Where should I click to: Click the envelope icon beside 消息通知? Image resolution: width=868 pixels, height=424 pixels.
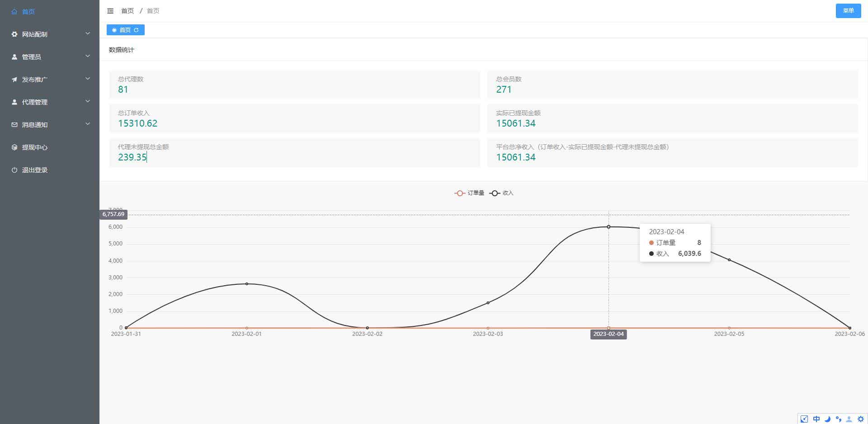pos(14,125)
